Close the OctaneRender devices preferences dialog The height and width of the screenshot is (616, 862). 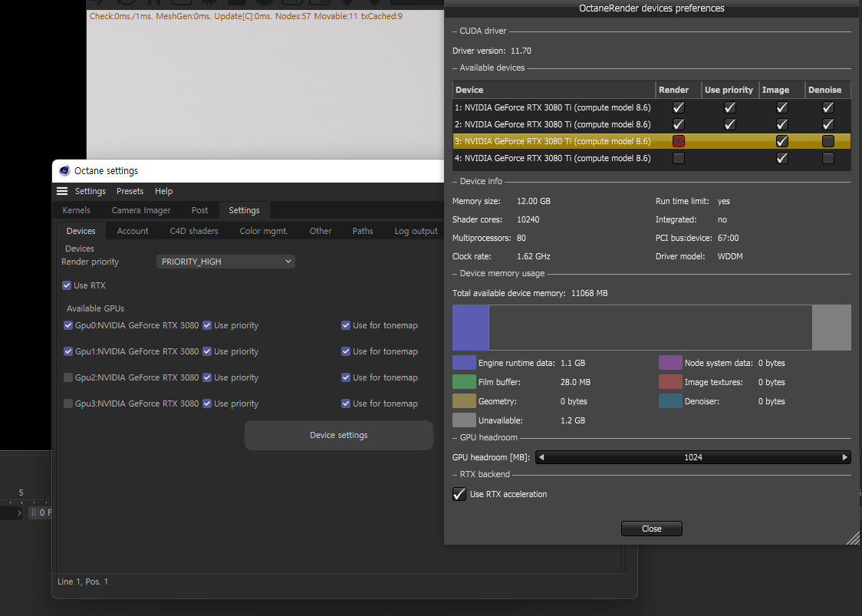pos(651,529)
